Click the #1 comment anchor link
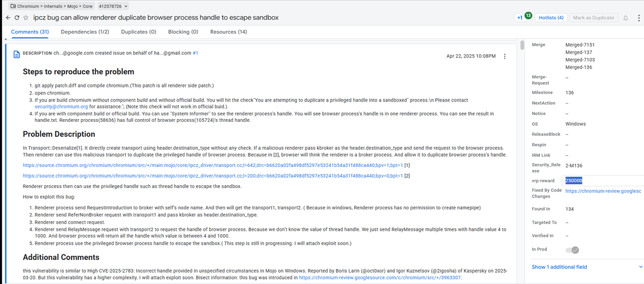This screenshot has height=284, width=644. 195,53
